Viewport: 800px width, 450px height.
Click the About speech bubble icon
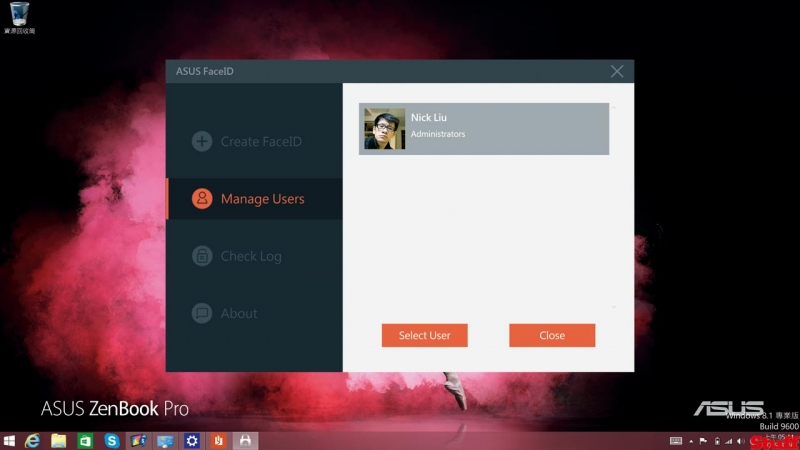point(202,313)
